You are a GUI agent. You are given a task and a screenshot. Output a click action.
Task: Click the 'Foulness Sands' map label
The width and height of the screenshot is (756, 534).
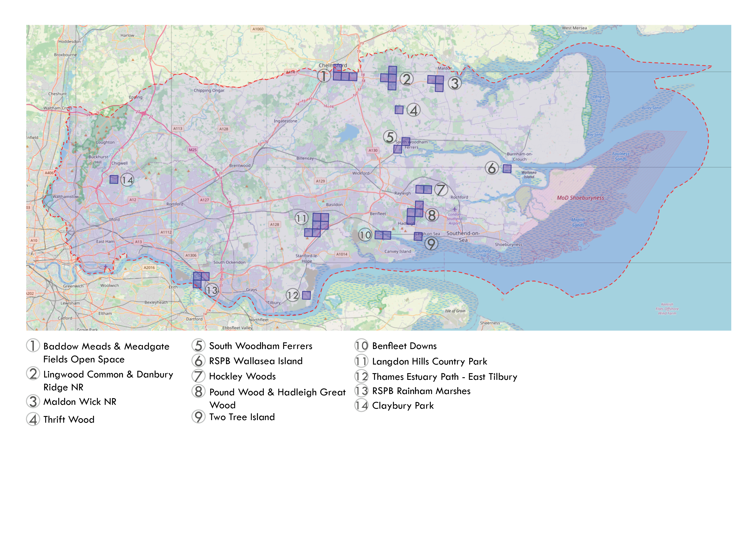[x=621, y=156]
